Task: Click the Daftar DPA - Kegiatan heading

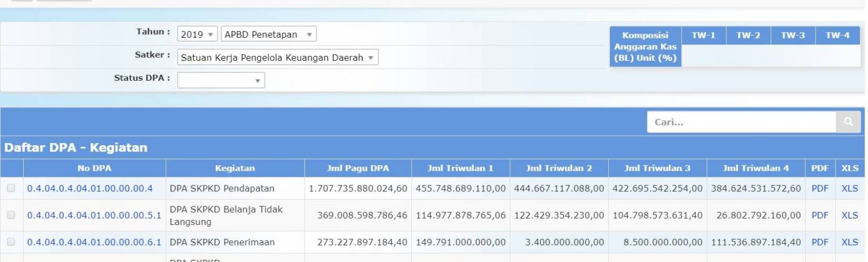Action: point(76,147)
